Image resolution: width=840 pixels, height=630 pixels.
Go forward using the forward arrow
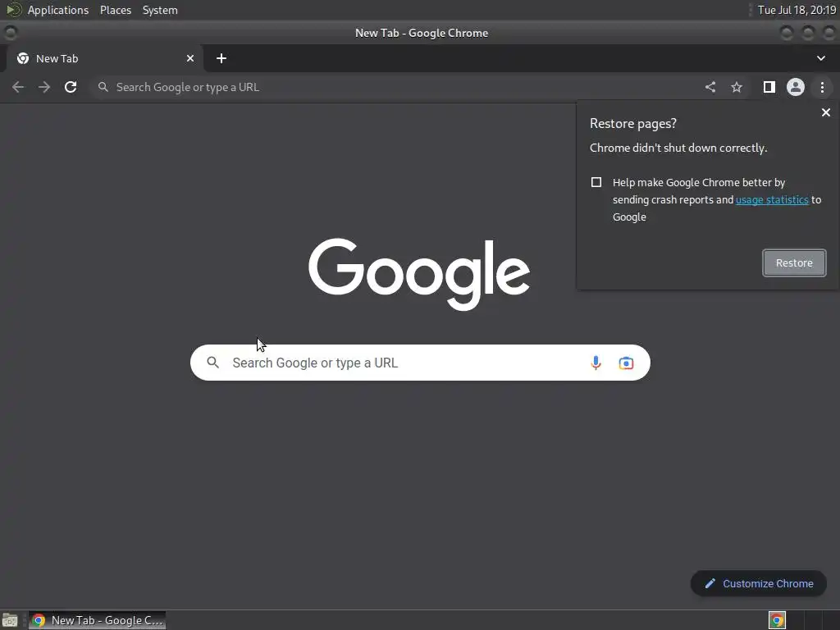44,87
